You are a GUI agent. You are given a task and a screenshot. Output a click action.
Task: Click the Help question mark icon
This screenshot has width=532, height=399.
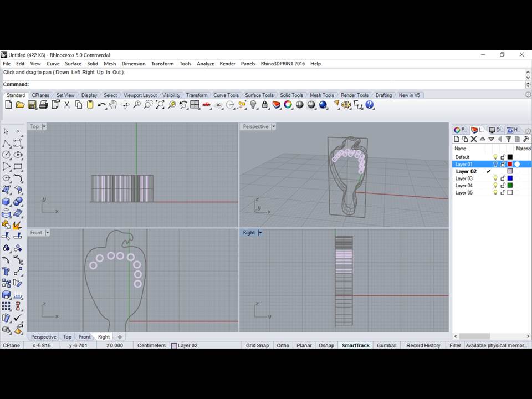370,105
